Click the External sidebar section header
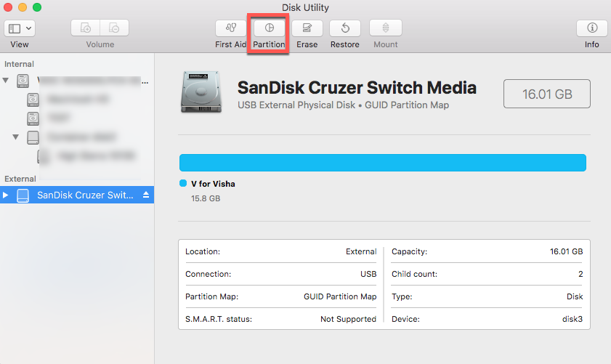This screenshot has height=364, width=611. click(x=20, y=179)
